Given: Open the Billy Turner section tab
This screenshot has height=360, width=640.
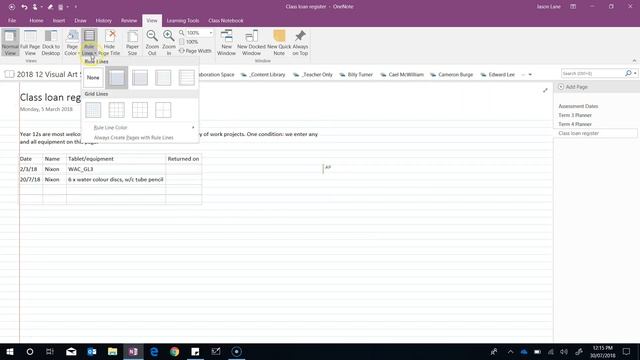Looking at the screenshot, I should pyautogui.click(x=356, y=75).
